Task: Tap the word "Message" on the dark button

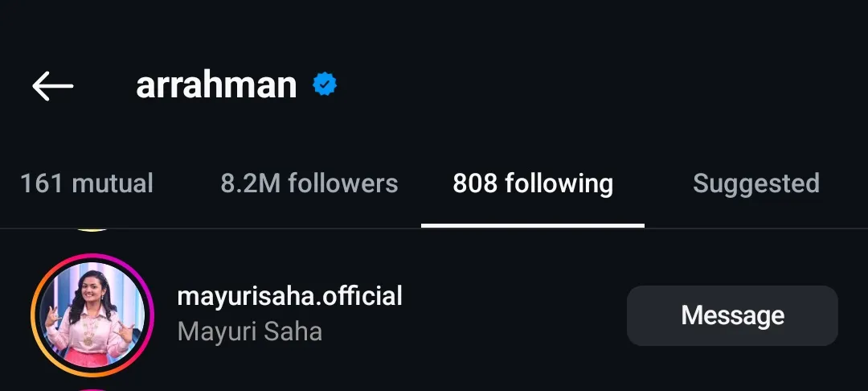Action: (x=732, y=315)
